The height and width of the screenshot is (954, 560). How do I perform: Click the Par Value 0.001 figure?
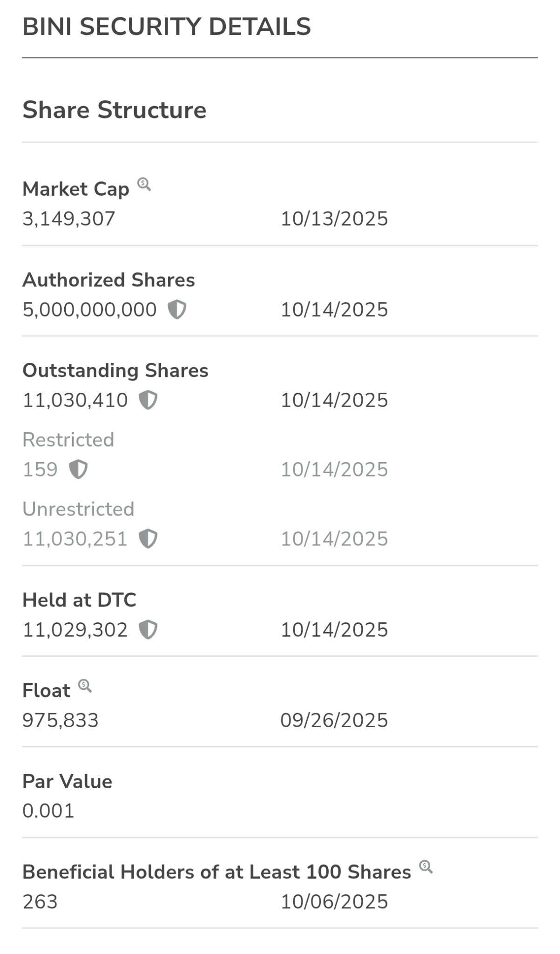click(48, 811)
